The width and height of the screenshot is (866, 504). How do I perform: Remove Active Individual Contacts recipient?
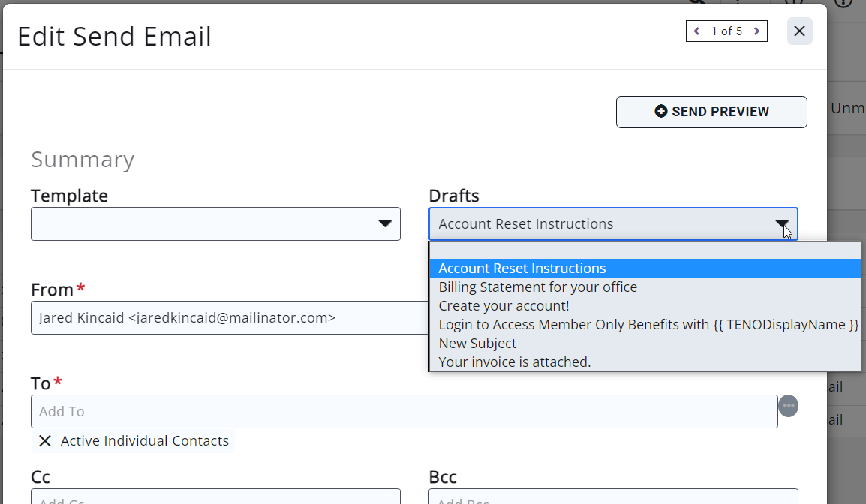coord(45,441)
